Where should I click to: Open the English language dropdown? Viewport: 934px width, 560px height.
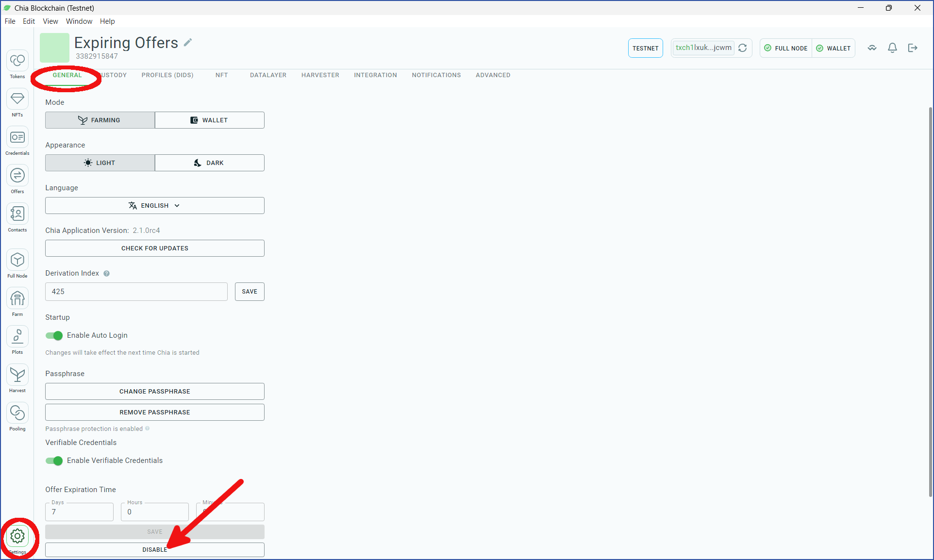coord(155,206)
